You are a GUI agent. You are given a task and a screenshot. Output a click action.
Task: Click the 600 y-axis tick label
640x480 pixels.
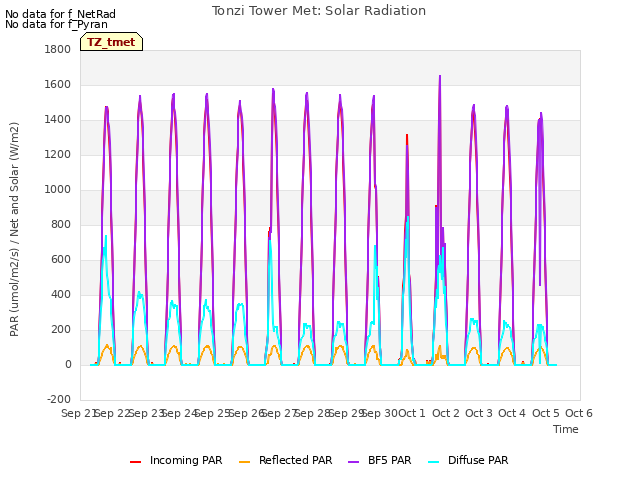61,260
